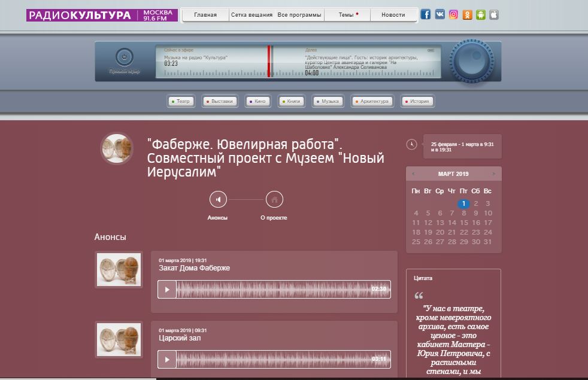Viewport: 588px width, 380px height.
Task: Click the round tuning knob
Action: 471,60
